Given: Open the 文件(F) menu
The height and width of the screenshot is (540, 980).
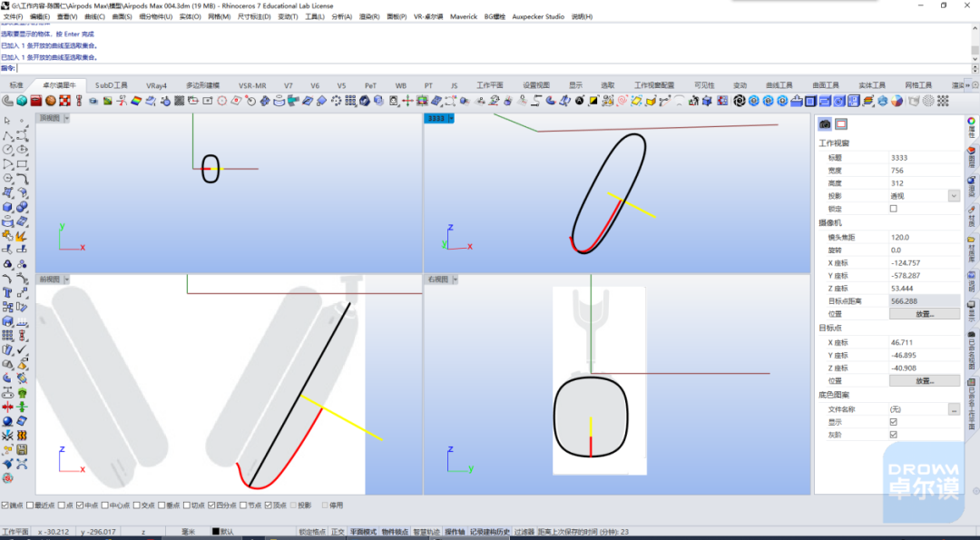Looking at the screenshot, I should point(13,17).
